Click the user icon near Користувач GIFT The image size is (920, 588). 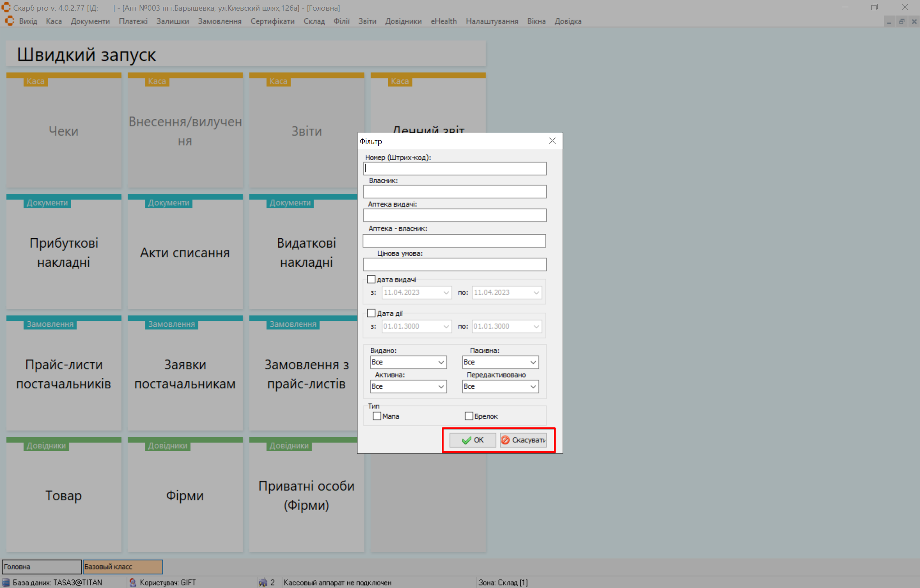coord(133,582)
